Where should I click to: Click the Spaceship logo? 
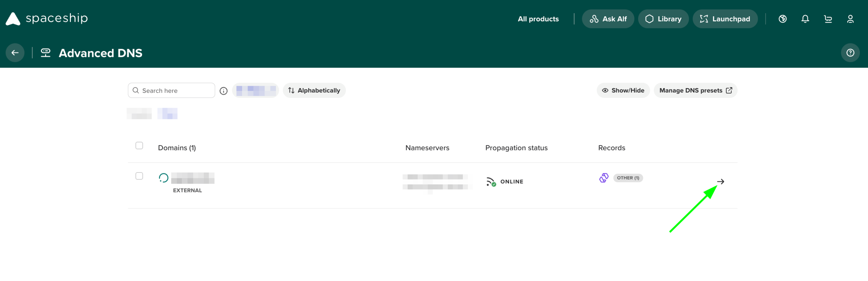point(47,19)
